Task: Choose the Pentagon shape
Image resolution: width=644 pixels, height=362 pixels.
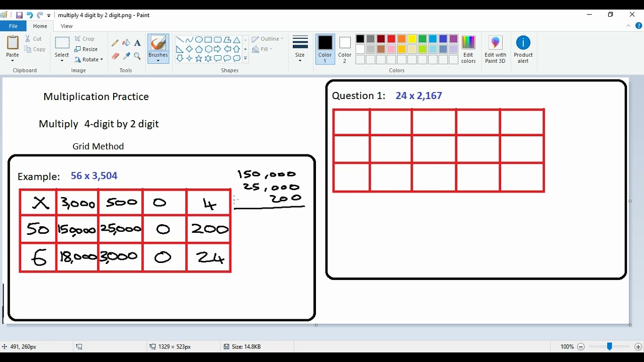Action: point(199,49)
